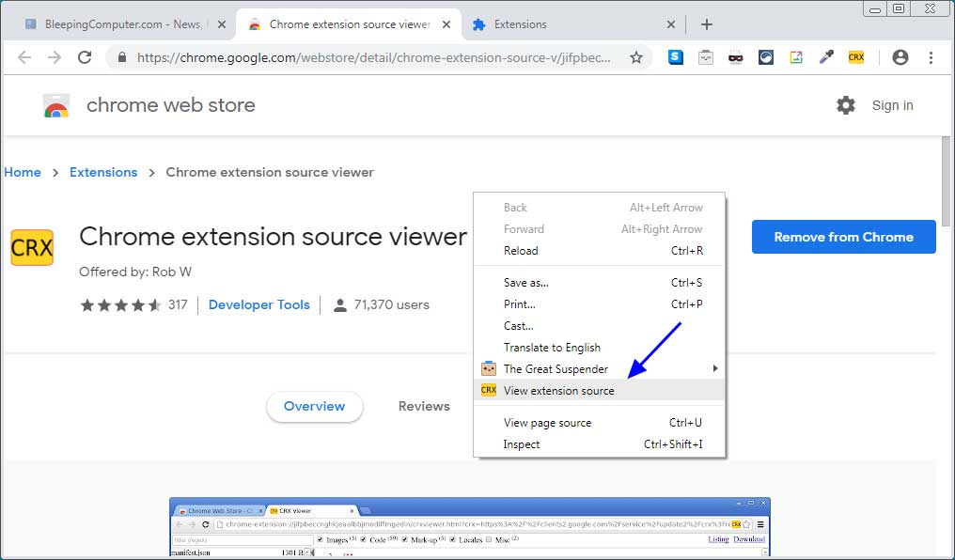Click the Remove from Chrome button

coord(843,237)
